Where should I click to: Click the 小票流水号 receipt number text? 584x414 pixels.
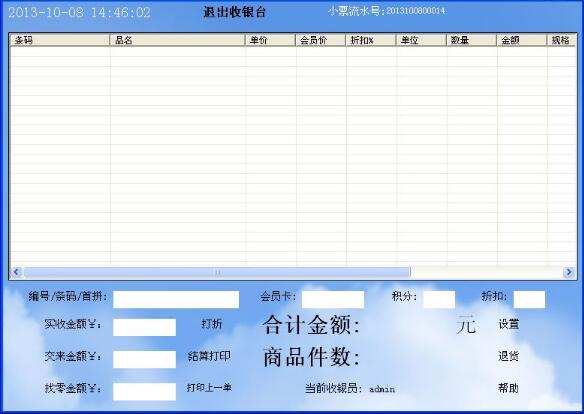click(x=386, y=11)
